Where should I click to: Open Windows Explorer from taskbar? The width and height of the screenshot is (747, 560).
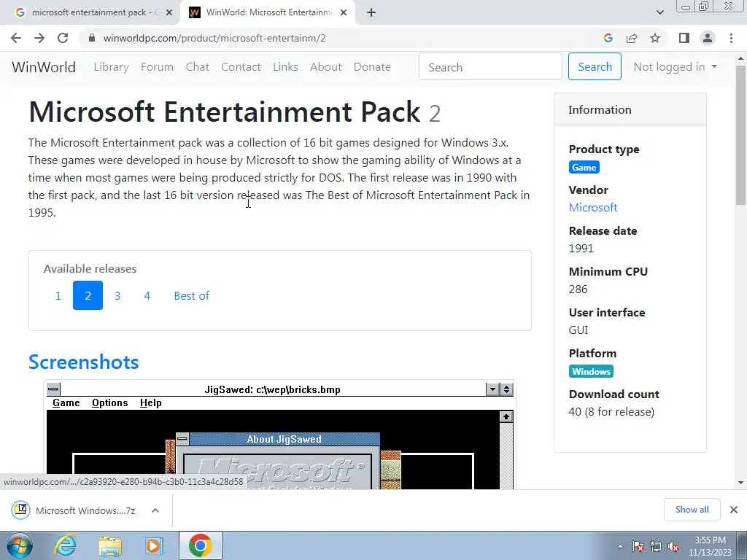click(111, 546)
